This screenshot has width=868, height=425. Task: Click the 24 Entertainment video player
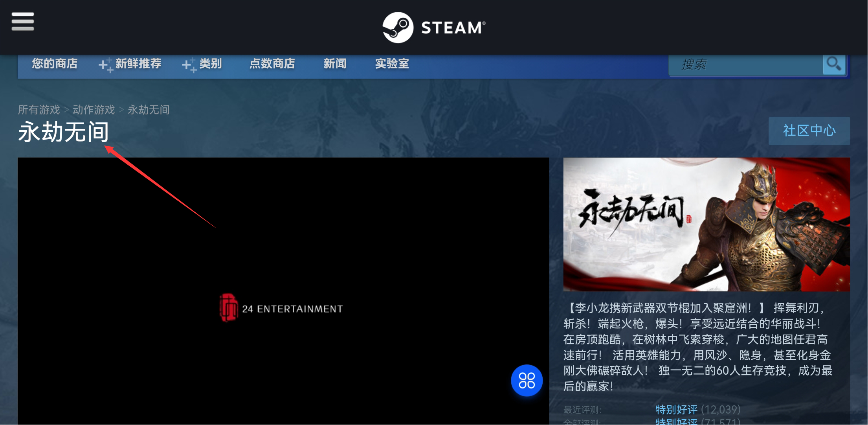coord(283,291)
